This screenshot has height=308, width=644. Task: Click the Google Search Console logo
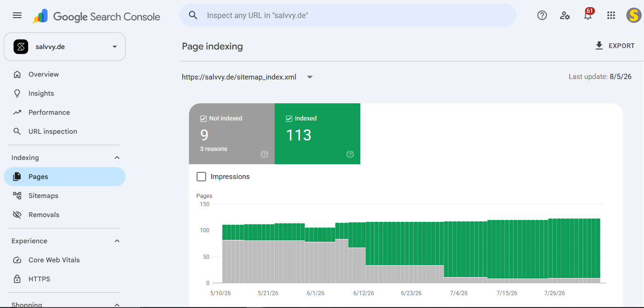pyautogui.click(x=97, y=16)
